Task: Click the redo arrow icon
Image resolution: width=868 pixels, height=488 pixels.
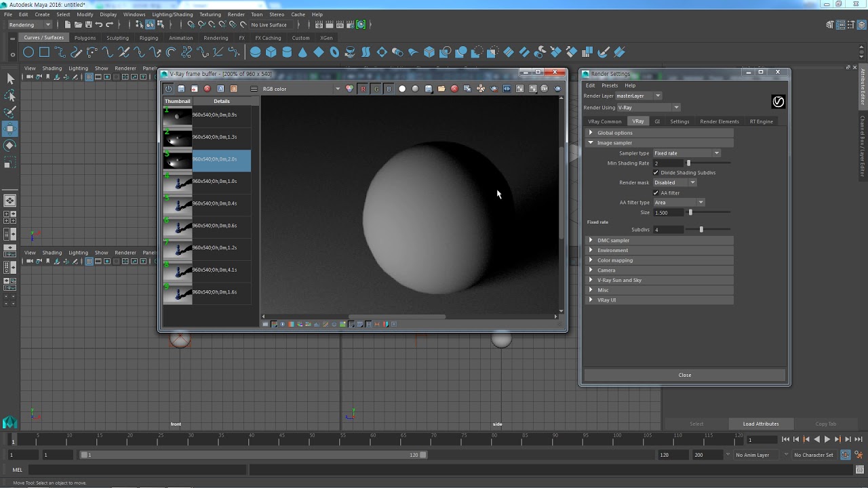Action: click(109, 24)
